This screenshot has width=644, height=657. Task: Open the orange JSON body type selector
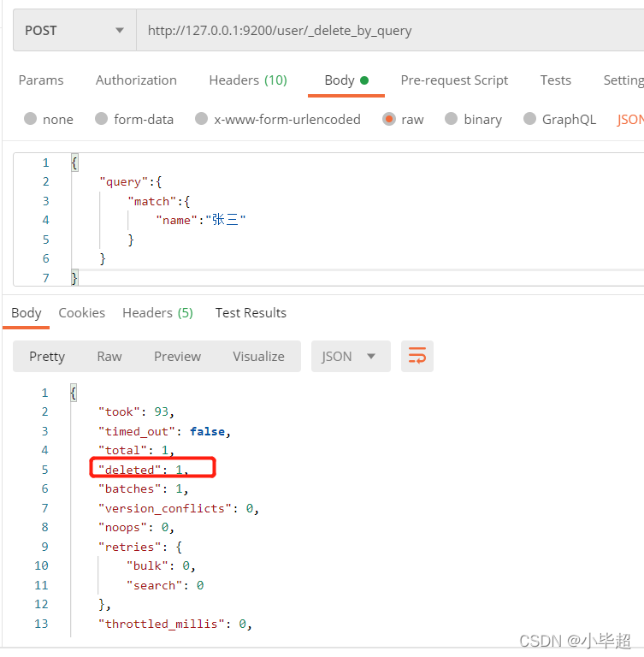coord(629,120)
